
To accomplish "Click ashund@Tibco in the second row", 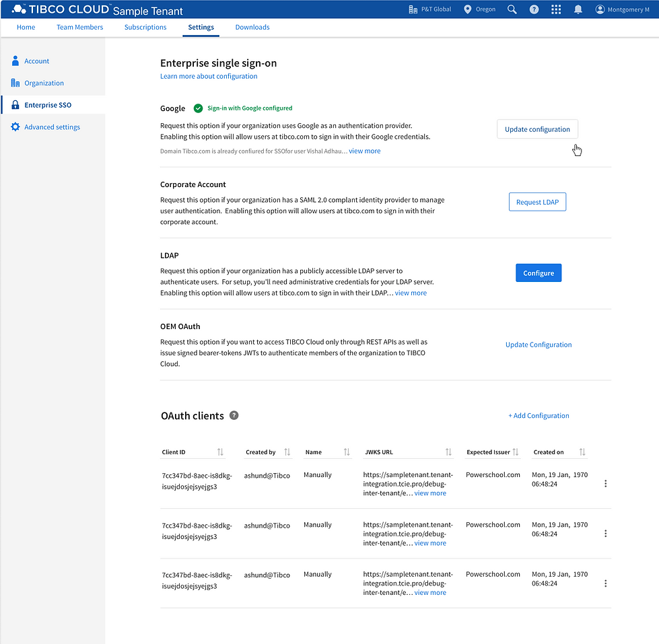I will 267,526.
